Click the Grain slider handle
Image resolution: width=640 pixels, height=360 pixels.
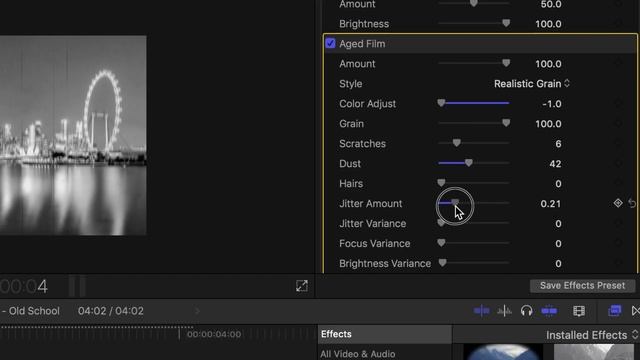pos(506,123)
